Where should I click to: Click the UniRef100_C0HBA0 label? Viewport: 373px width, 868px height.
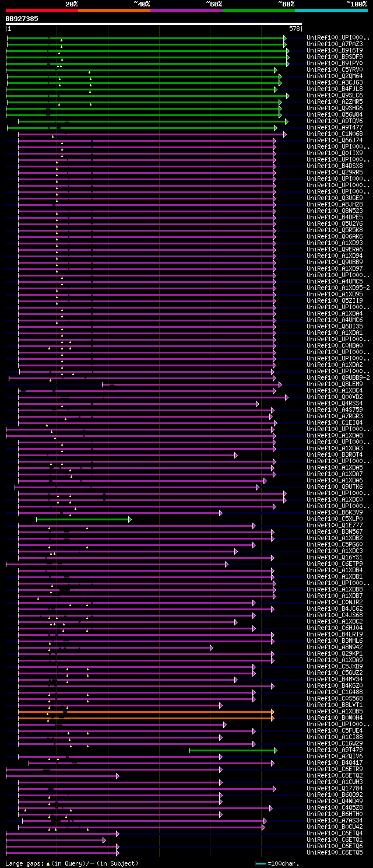(335, 345)
